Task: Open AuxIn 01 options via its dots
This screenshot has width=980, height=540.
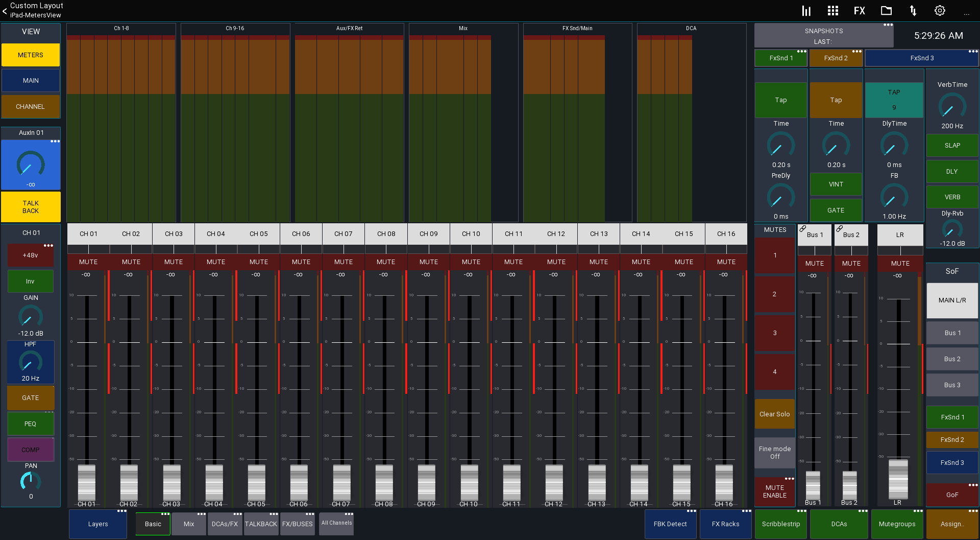Action: click(56, 142)
